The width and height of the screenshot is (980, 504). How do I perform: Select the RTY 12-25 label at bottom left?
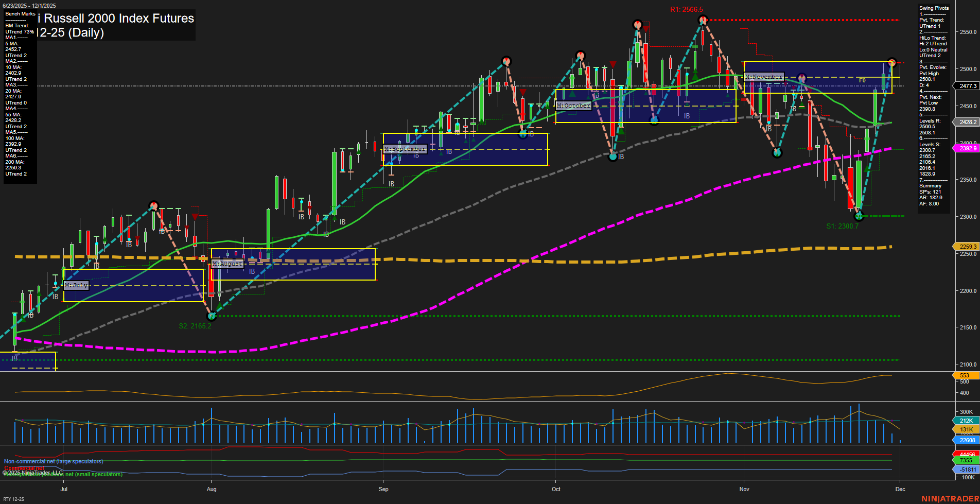point(14,498)
